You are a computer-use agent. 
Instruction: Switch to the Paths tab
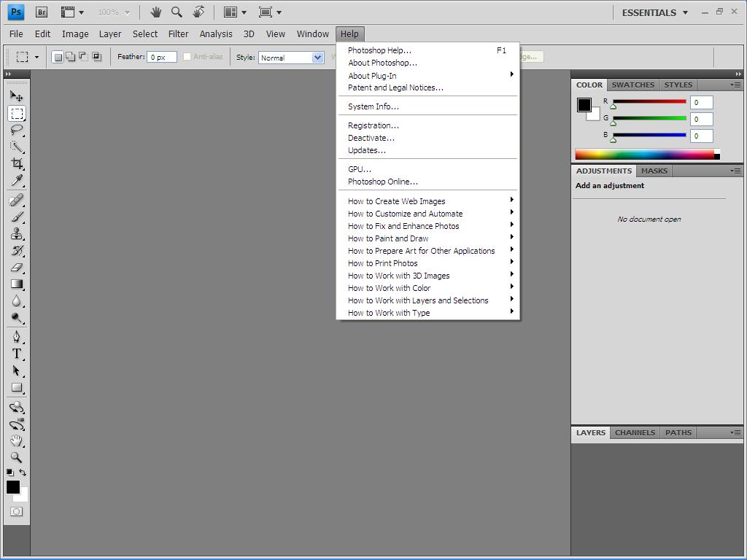678,432
